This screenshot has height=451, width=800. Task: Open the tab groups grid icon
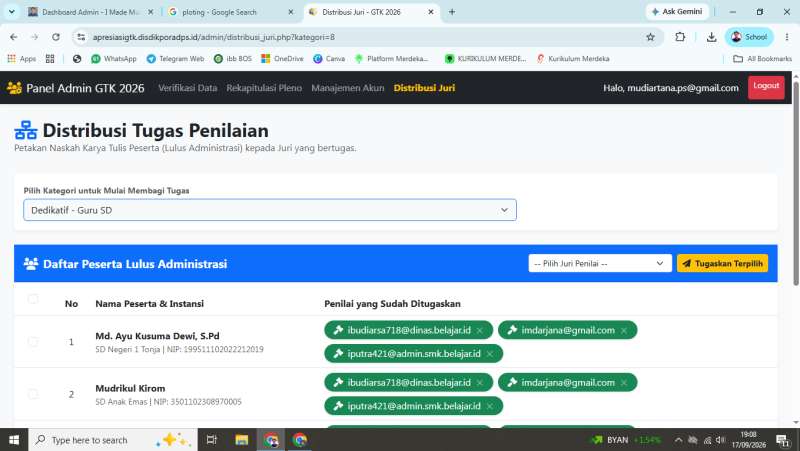click(50, 59)
